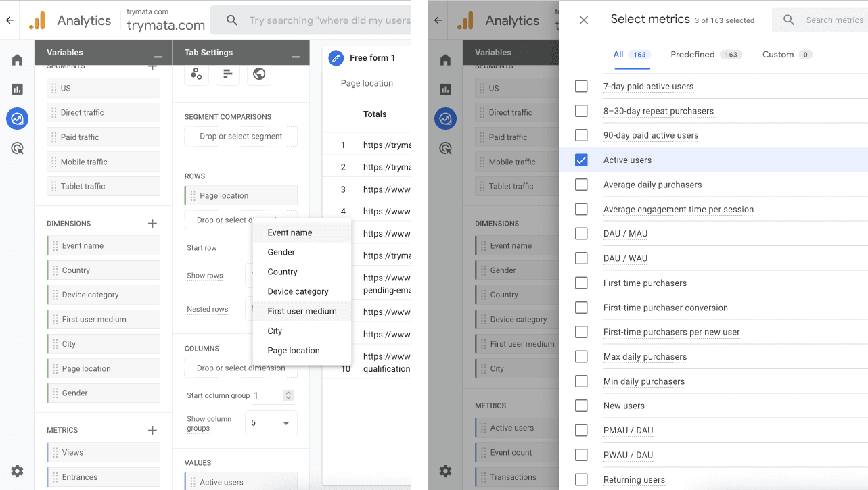The image size is (868, 490).
Task: Choose First user medium from dimension menu
Action: coord(302,311)
